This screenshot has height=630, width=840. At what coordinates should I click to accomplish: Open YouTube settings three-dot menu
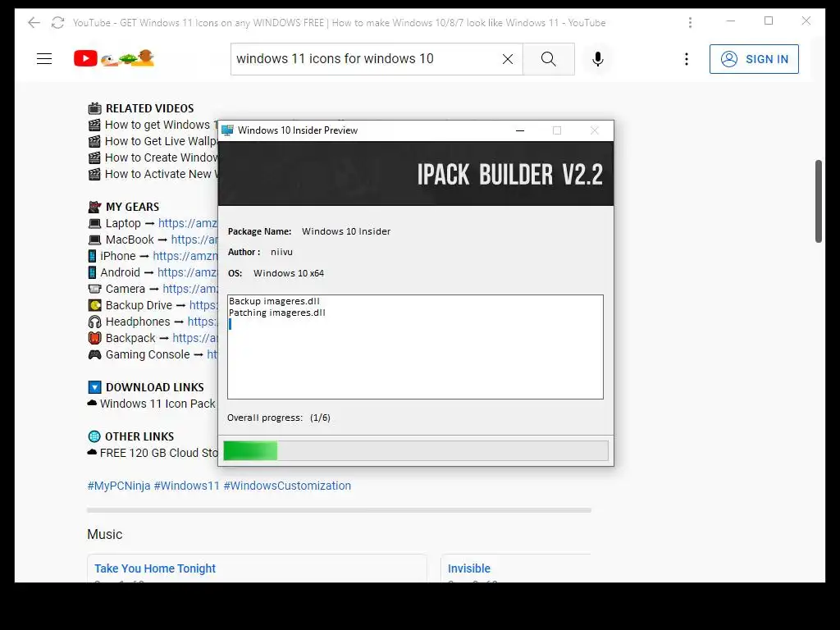687,59
